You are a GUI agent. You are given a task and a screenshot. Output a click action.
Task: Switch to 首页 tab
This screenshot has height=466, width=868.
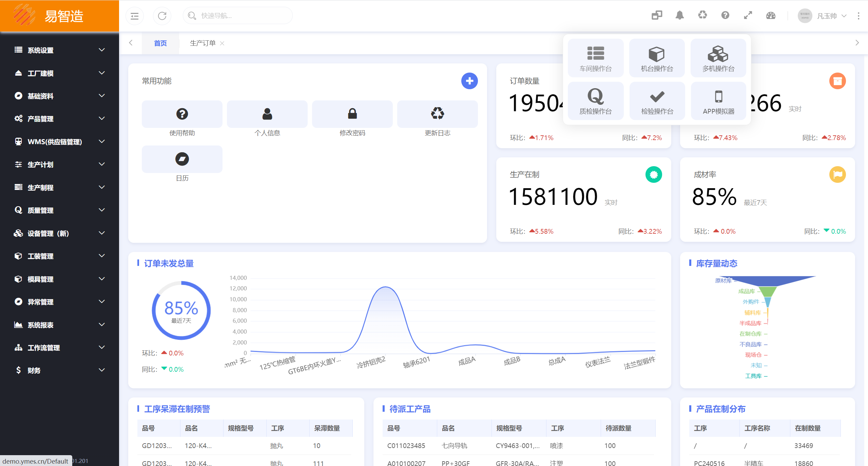[160, 43]
